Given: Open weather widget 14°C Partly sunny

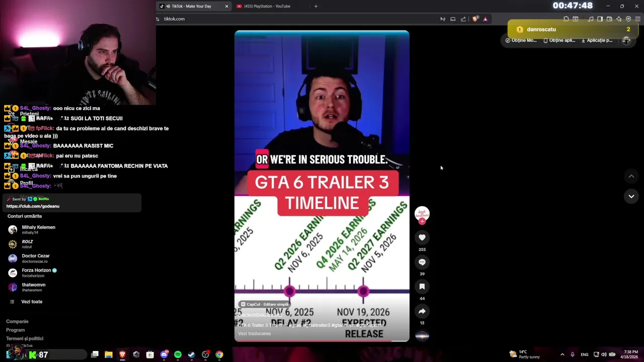Looking at the screenshot, I should 525,354.
